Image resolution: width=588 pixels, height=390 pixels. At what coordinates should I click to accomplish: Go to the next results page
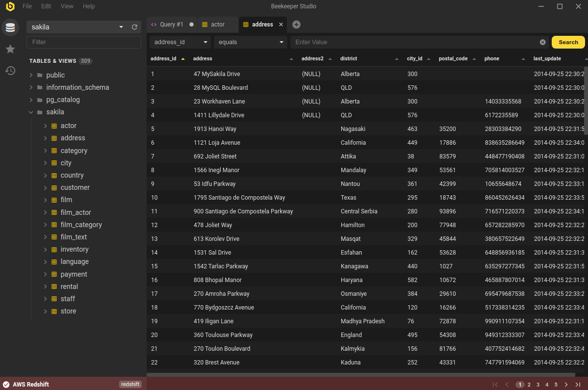click(x=566, y=385)
